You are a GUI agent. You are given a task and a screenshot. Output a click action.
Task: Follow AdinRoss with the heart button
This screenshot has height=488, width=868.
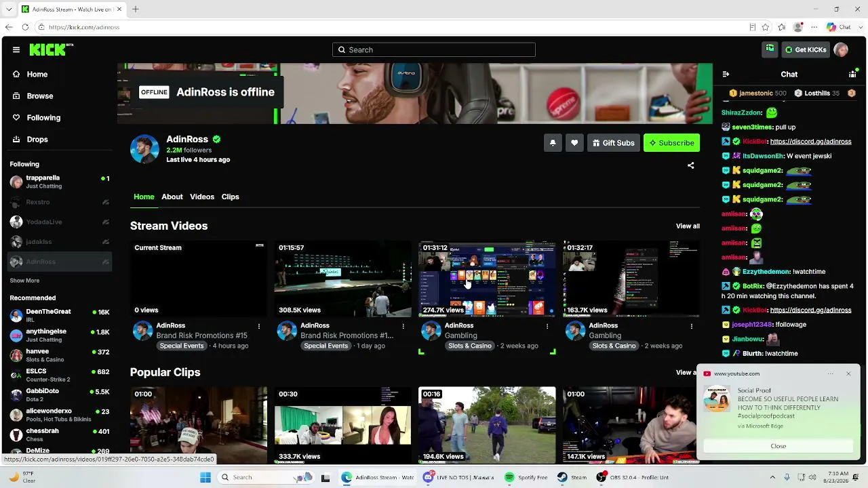point(574,143)
